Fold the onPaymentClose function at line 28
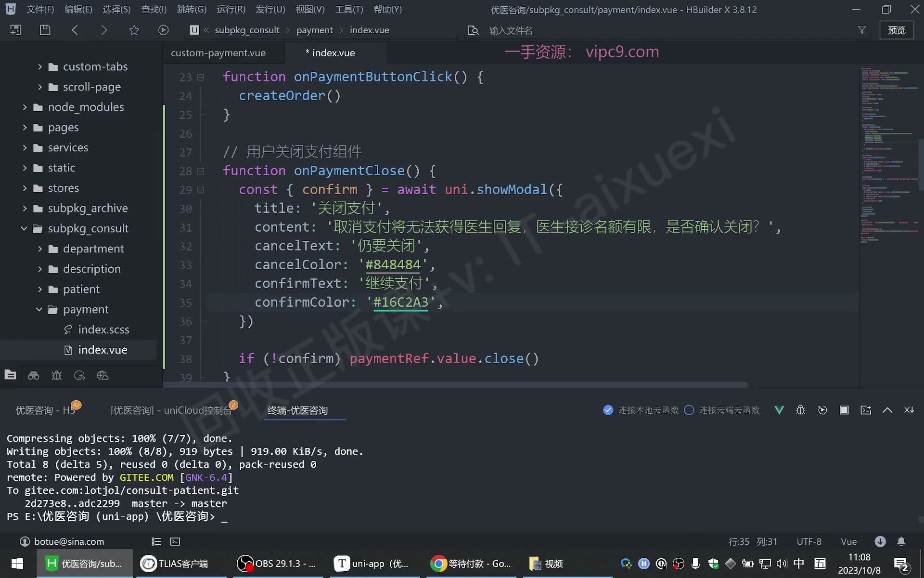This screenshot has height=578, width=924. click(x=201, y=171)
